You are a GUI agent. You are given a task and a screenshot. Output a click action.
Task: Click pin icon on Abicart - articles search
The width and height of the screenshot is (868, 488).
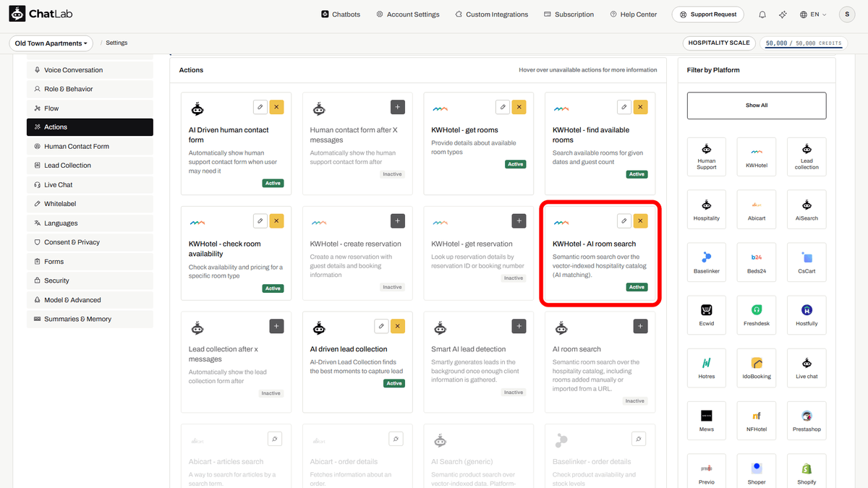coord(274,438)
